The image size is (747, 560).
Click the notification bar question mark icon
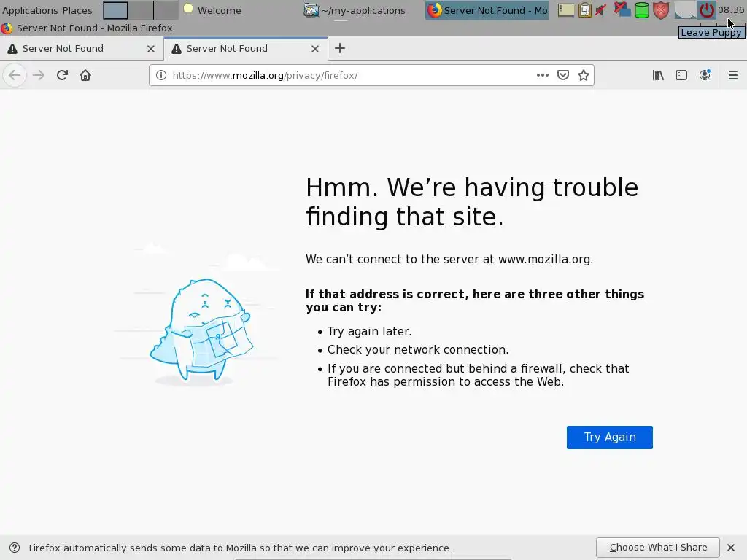(x=15, y=548)
